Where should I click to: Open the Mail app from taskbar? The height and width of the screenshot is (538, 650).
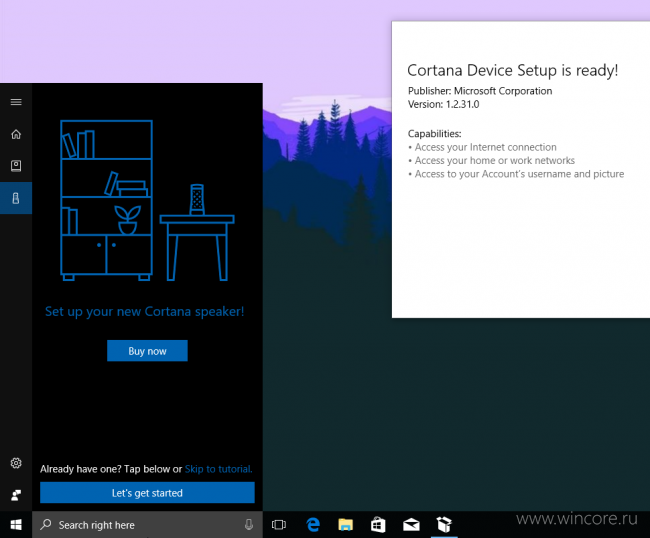tap(411, 525)
